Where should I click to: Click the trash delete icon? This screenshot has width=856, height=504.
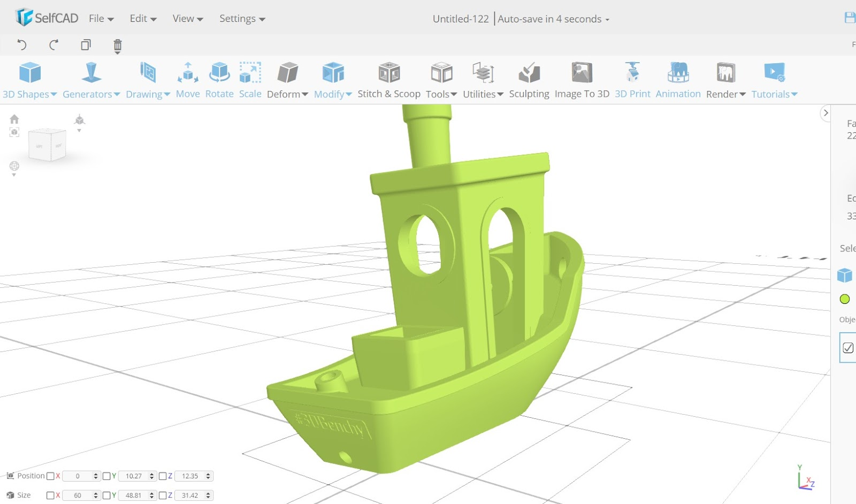click(118, 45)
